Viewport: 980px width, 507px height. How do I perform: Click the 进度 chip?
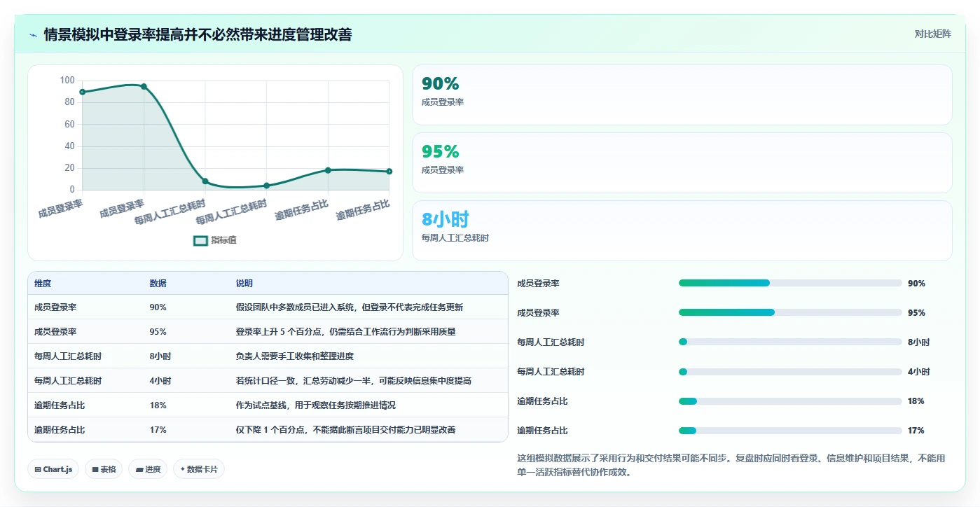point(148,469)
